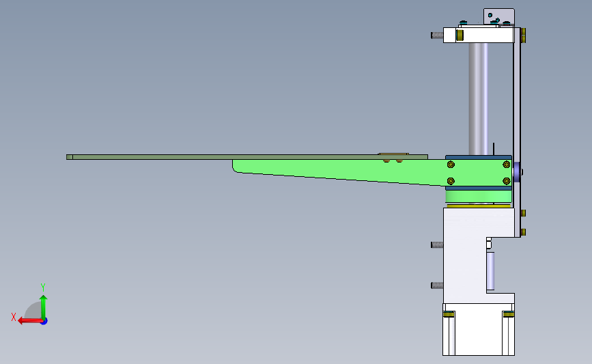Select the upper-left brass bolt on green block
Image resolution: width=592 pixels, height=364 pixels.
[x=451, y=165]
